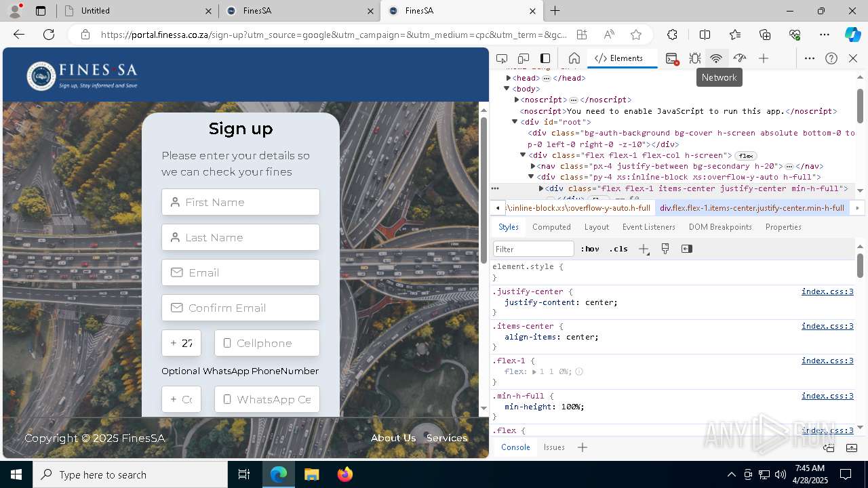The width and height of the screenshot is (868, 488).
Task: Open index.css:3 link for .flex-1
Action: tap(827, 361)
